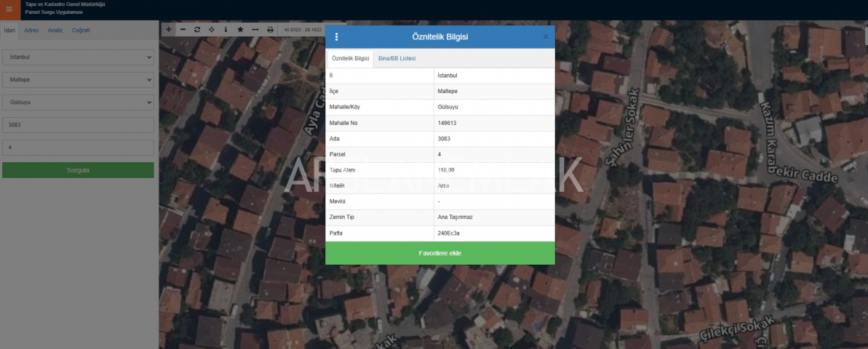Viewport: 868px width, 349px height.
Task: Open the Adres search tab
Action: coord(31,31)
